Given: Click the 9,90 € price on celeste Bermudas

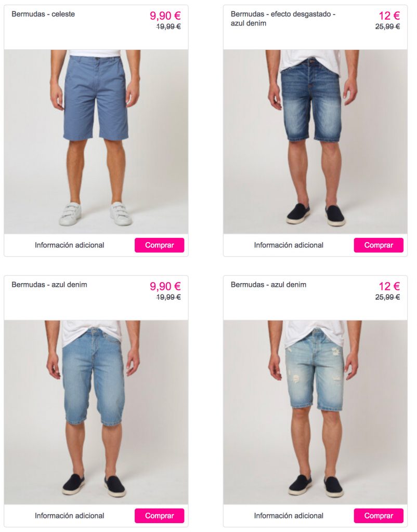Looking at the screenshot, I should pyautogui.click(x=165, y=16).
